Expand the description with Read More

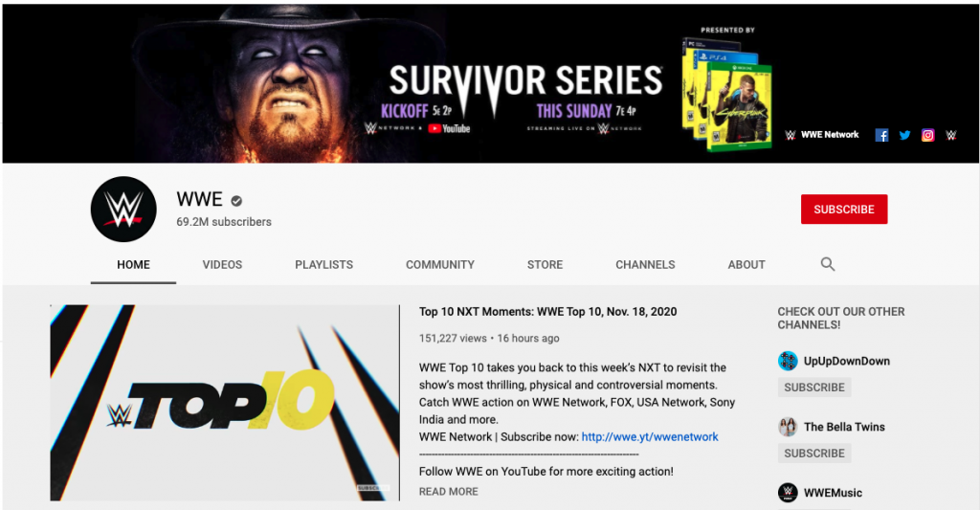point(448,492)
